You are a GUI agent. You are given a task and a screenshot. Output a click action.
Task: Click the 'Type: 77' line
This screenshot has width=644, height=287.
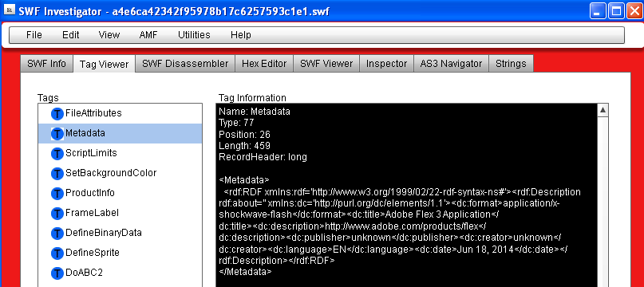click(236, 123)
